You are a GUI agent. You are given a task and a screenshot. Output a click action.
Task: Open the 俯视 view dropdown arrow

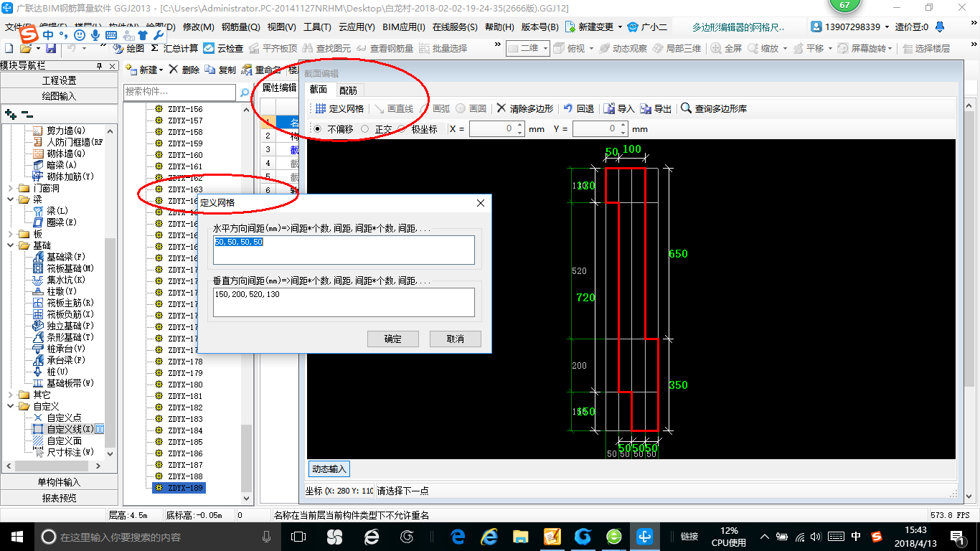[592, 49]
